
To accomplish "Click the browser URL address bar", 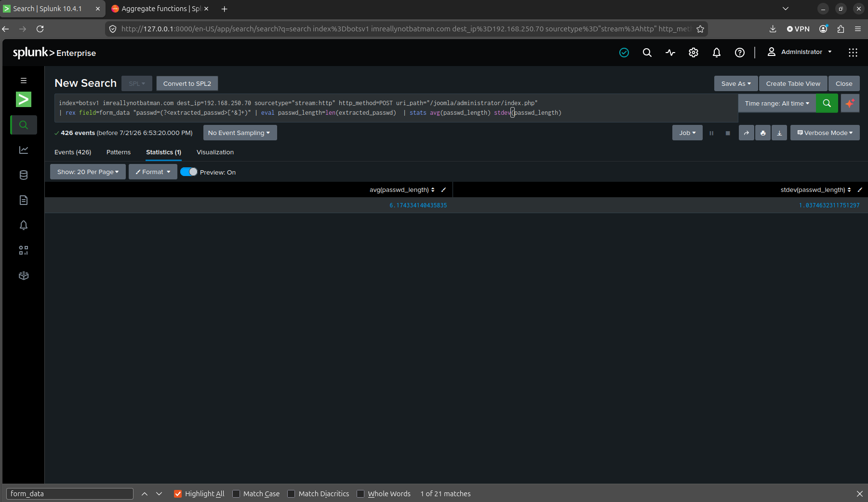I will 406,29.
